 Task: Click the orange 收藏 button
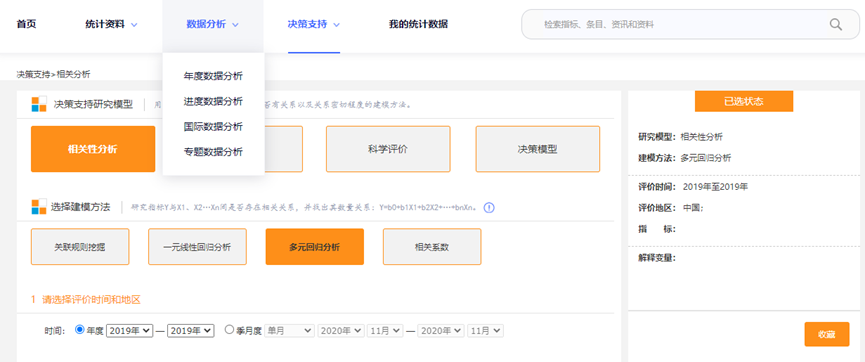pyautogui.click(x=826, y=334)
